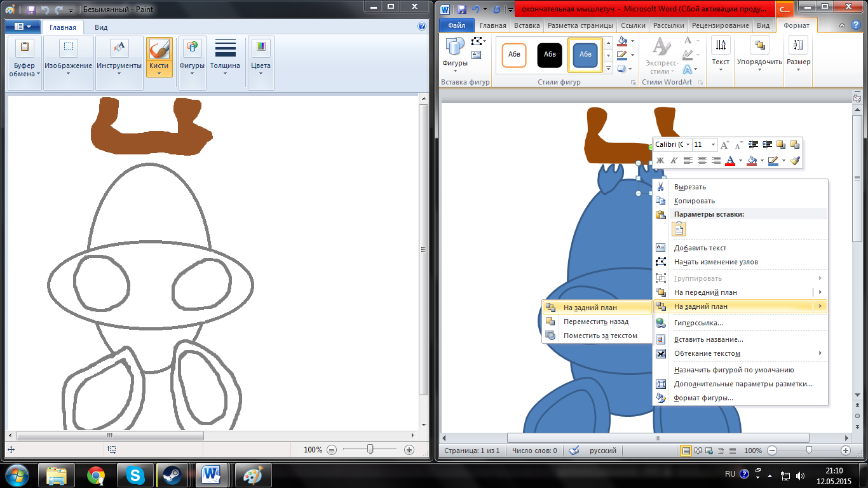Image resolution: width=868 pixels, height=488 pixels.
Task: Click edit shape points icon in Word ribbon
Action: pyautogui.click(x=478, y=42)
